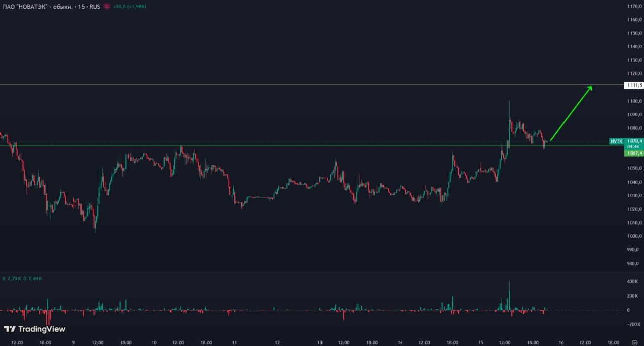Click the TradingView logo
The image size is (644, 346).
tap(35, 329)
